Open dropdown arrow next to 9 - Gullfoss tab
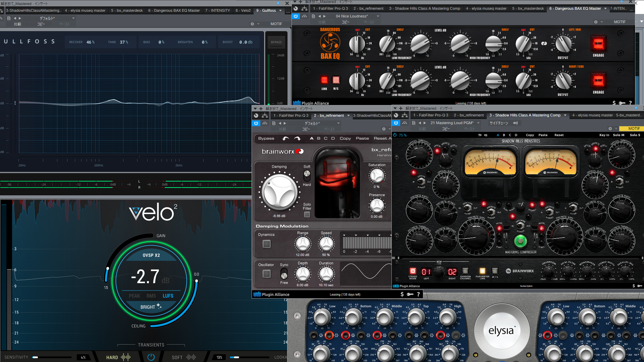Viewport: 644px width, 362px height. [x=281, y=10]
